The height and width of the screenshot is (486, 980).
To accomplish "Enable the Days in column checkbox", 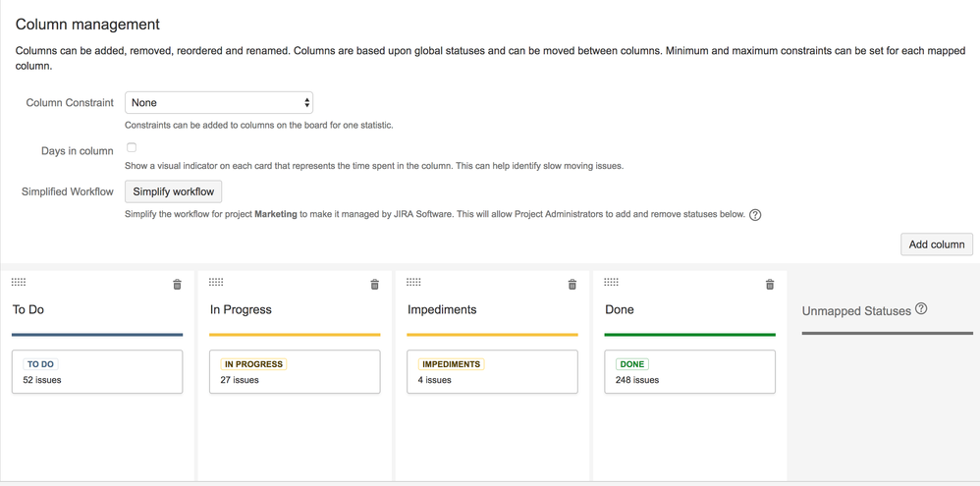I will click(132, 148).
